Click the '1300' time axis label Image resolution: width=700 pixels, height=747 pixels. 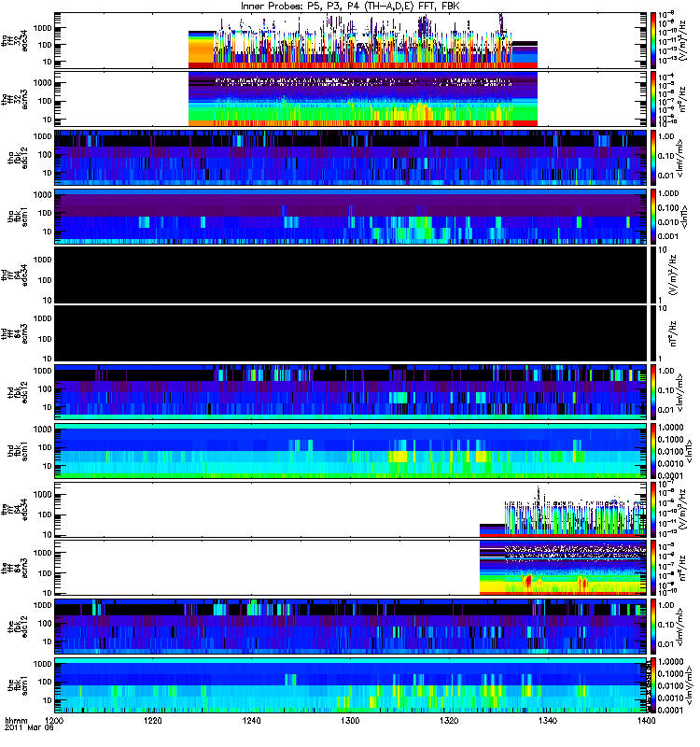(x=350, y=721)
